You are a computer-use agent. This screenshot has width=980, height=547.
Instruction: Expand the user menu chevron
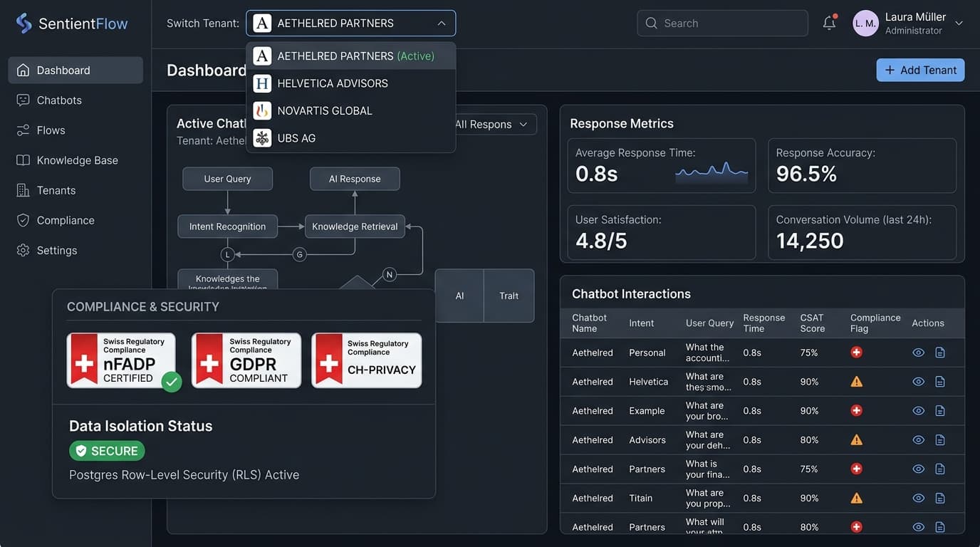coord(959,24)
